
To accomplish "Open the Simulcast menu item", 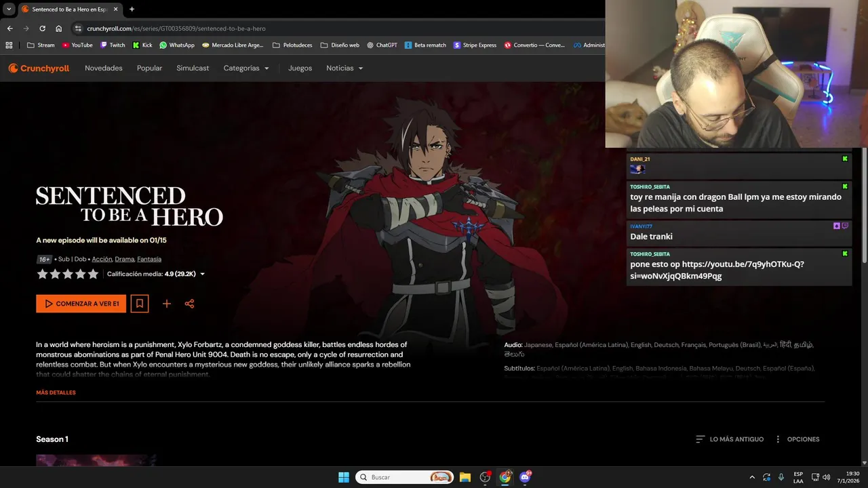I will click(193, 68).
